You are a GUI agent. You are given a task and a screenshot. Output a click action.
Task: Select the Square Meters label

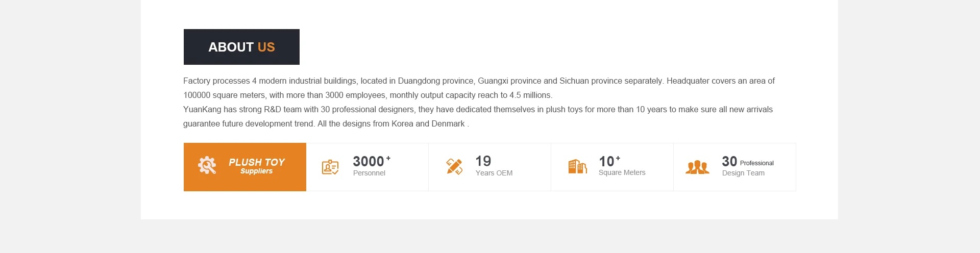pos(622,173)
